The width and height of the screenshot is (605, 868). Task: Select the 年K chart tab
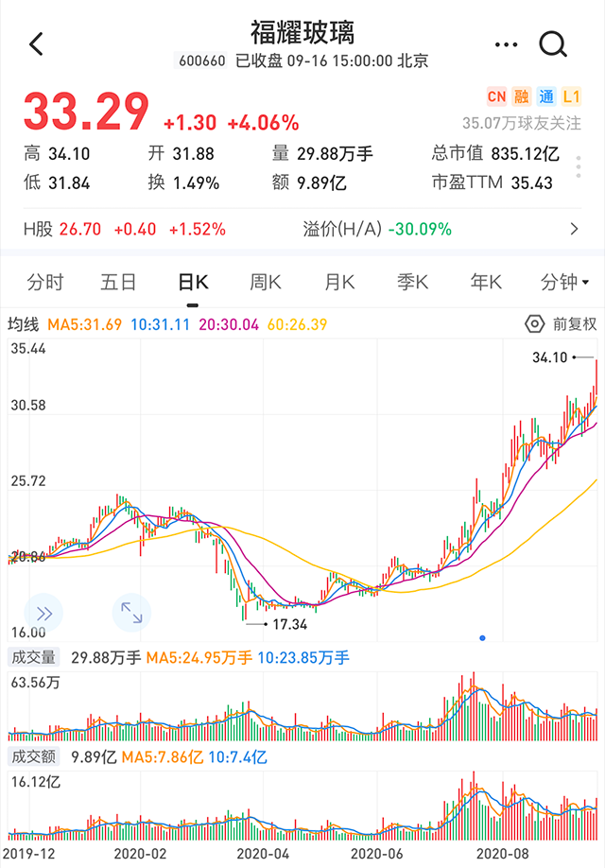pos(486,283)
